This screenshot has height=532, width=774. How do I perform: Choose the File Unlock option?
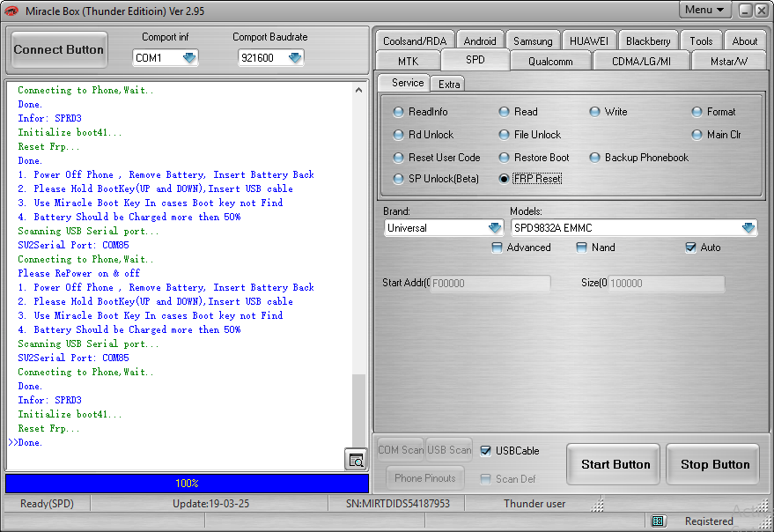pyautogui.click(x=530, y=135)
